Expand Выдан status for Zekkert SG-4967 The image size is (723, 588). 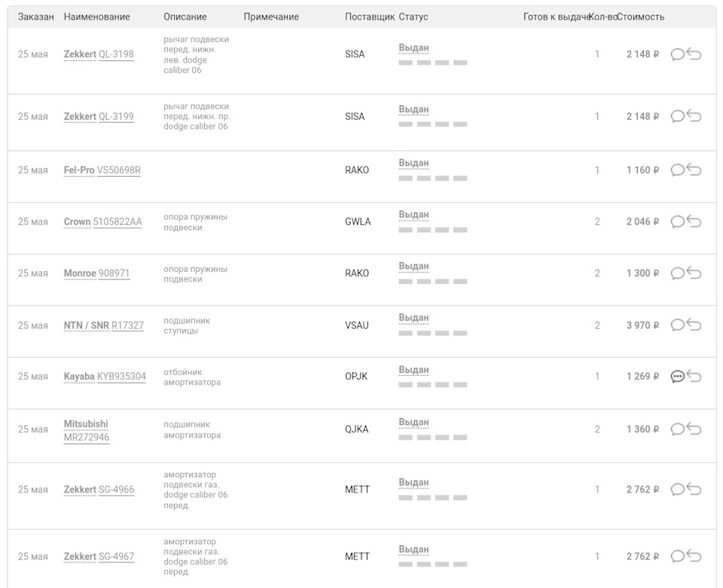pyautogui.click(x=413, y=550)
